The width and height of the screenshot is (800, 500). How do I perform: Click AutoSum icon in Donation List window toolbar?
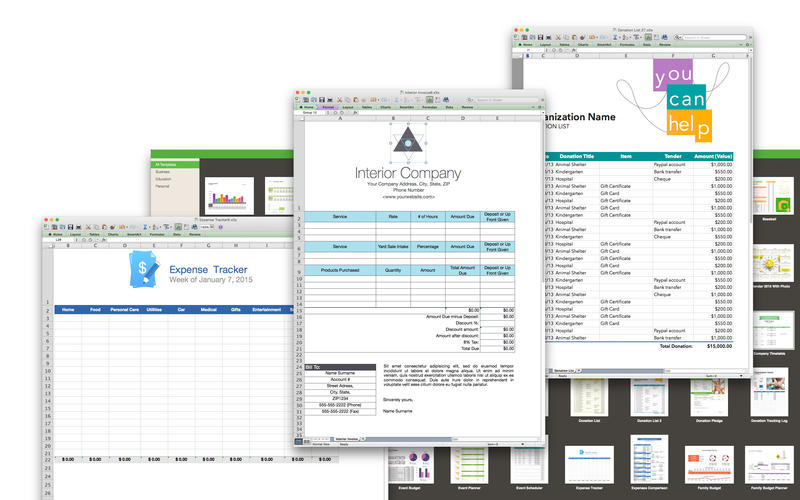pos(615,37)
